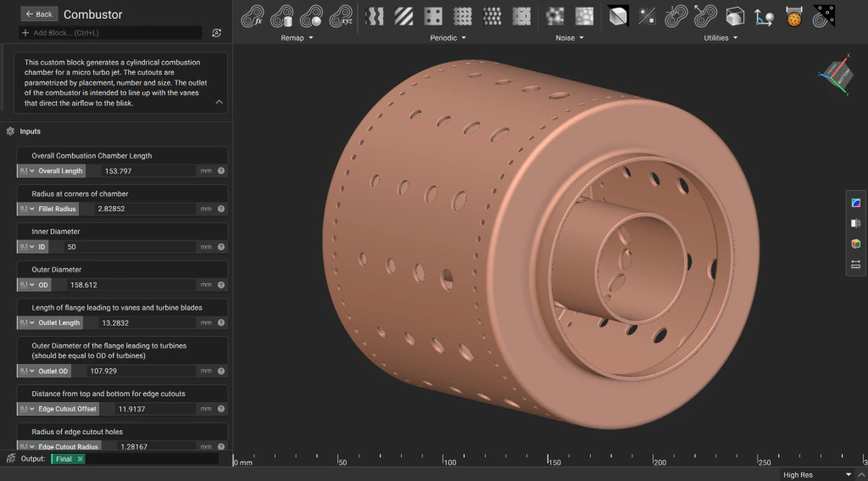Toggle the auto-update icon beside Add Block
The width and height of the screenshot is (868, 481).
coord(217,33)
